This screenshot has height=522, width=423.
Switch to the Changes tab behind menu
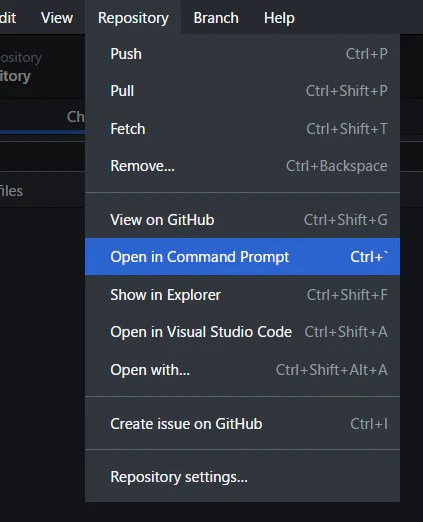pyautogui.click(x=76, y=117)
